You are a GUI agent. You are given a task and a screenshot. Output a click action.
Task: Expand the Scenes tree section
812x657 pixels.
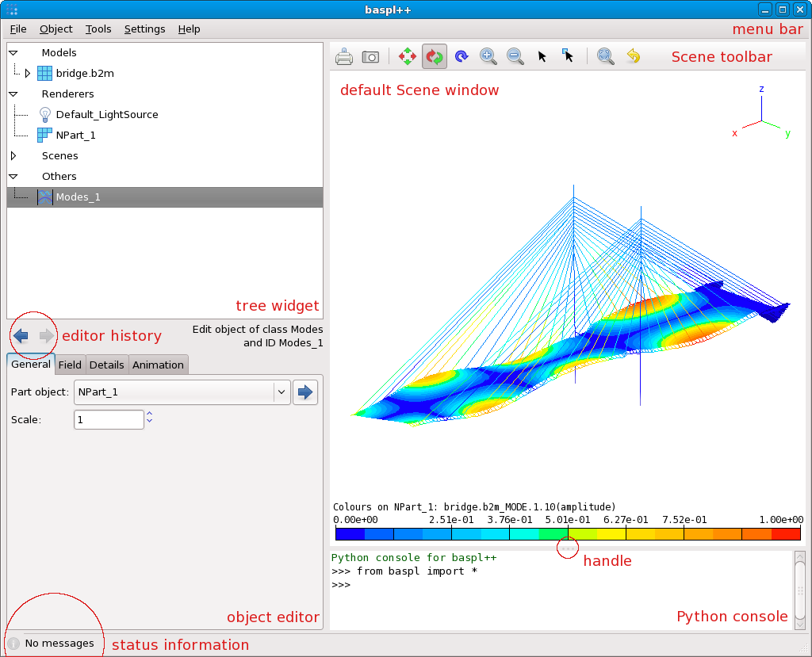tap(13, 156)
